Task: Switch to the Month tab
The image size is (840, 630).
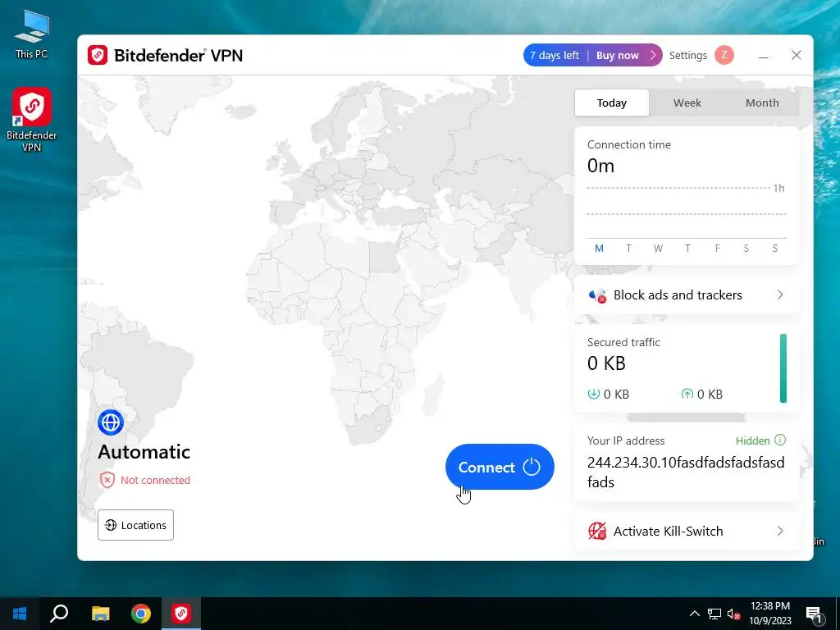Action: tap(762, 103)
